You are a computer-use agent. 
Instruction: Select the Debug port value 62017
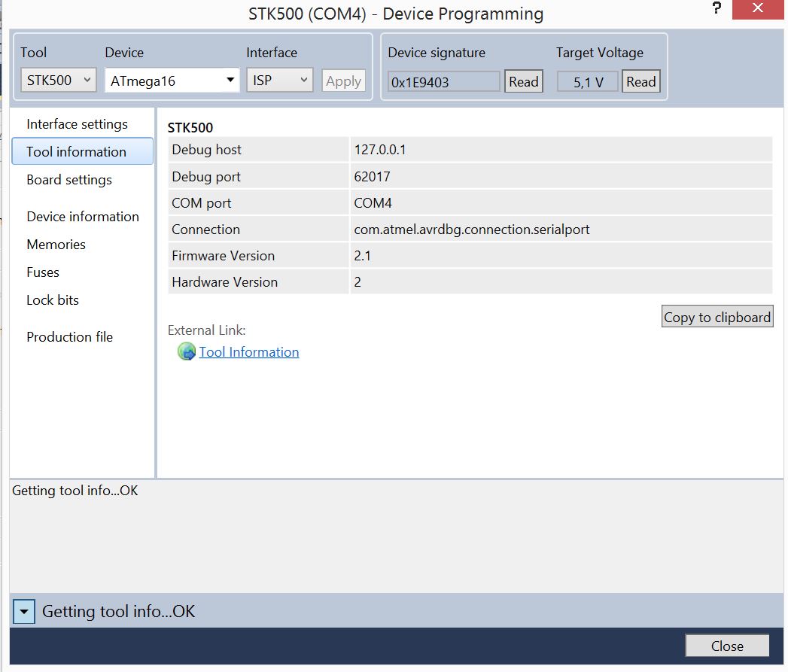click(x=372, y=176)
